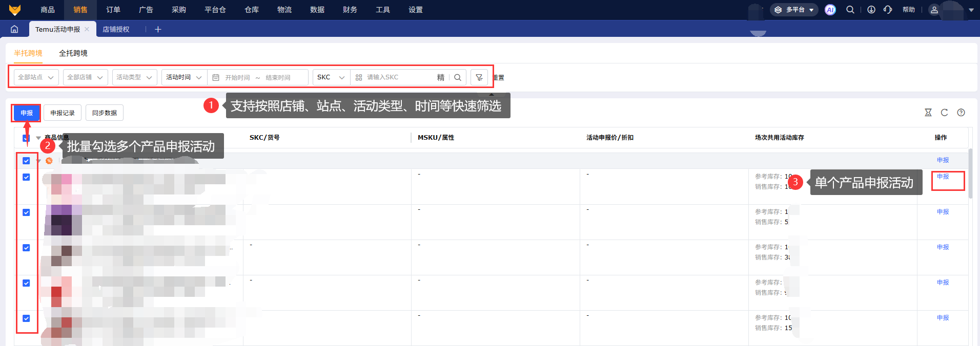Open the SKC search type dropdown
The height and width of the screenshot is (346, 980).
click(x=332, y=77)
